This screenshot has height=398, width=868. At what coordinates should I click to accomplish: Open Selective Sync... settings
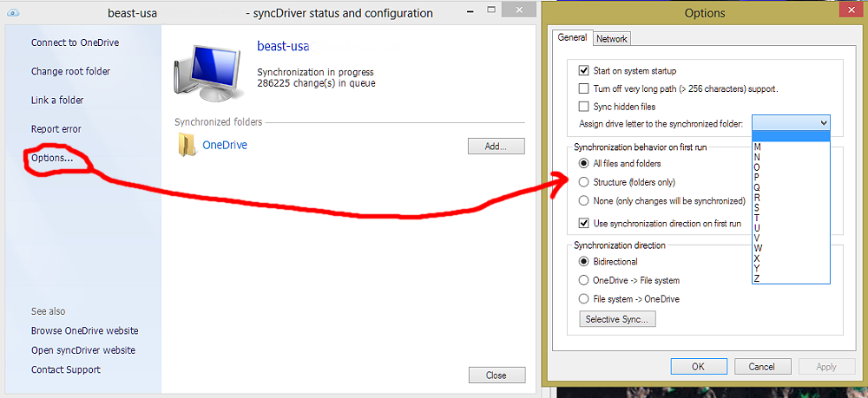pos(617,319)
